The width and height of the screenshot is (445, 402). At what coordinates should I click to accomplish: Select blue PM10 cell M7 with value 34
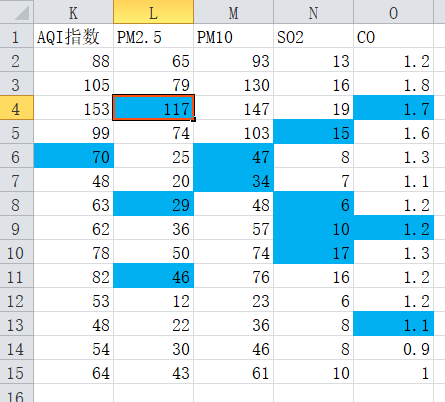[x=234, y=180]
